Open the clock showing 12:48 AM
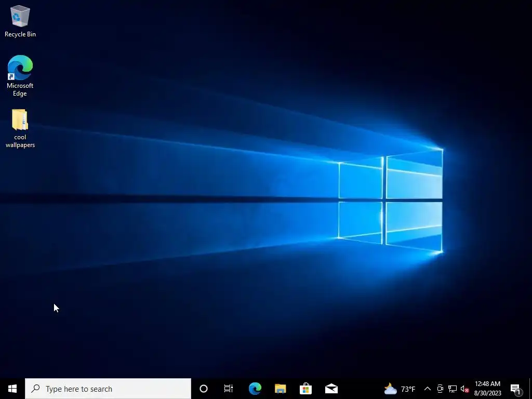Image resolution: width=532 pixels, height=399 pixels. [487, 389]
